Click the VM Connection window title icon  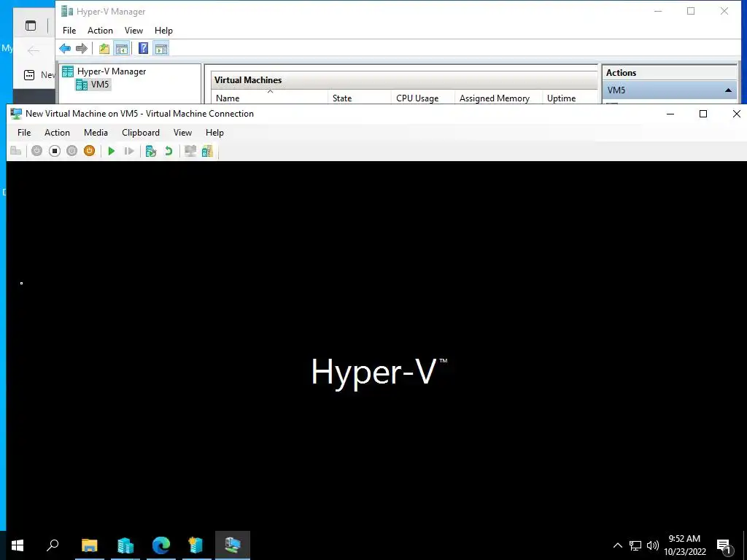tap(16, 114)
